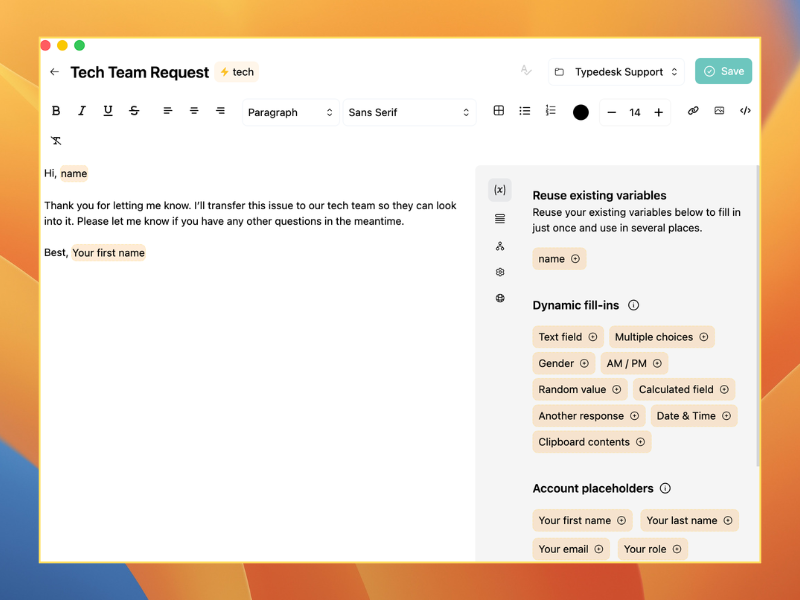Image resolution: width=800 pixels, height=600 pixels.
Task: Align text to the right
Action: pyautogui.click(x=220, y=111)
